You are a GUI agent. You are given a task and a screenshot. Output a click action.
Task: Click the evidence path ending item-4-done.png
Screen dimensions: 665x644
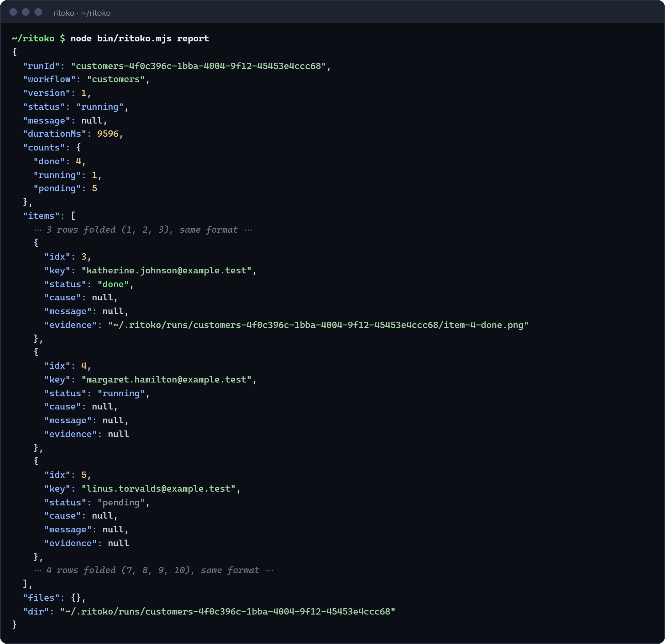(x=318, y=325)
